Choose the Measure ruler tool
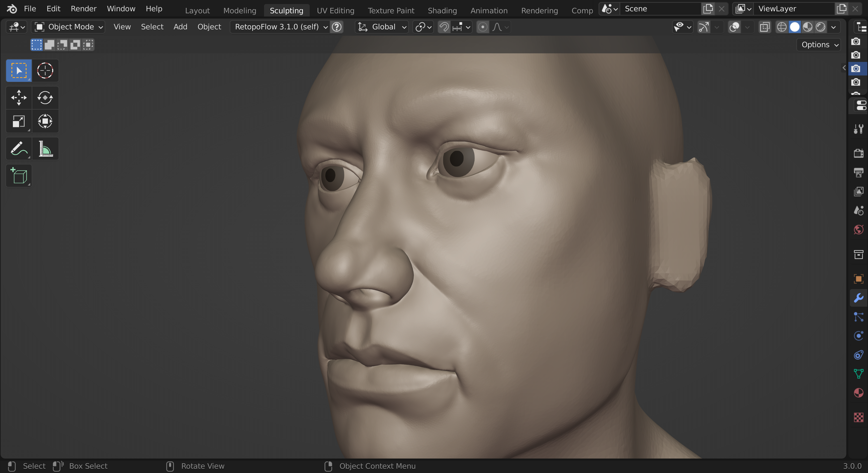This screenshot has width=868, height=473. [x=45, y=148]
